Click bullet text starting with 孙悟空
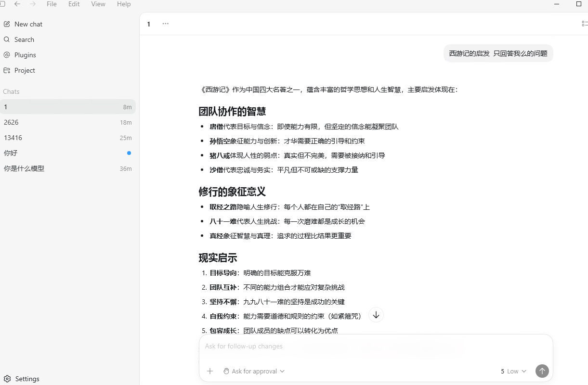Viewport: 588px width, 385px height. tap(287, 141)
